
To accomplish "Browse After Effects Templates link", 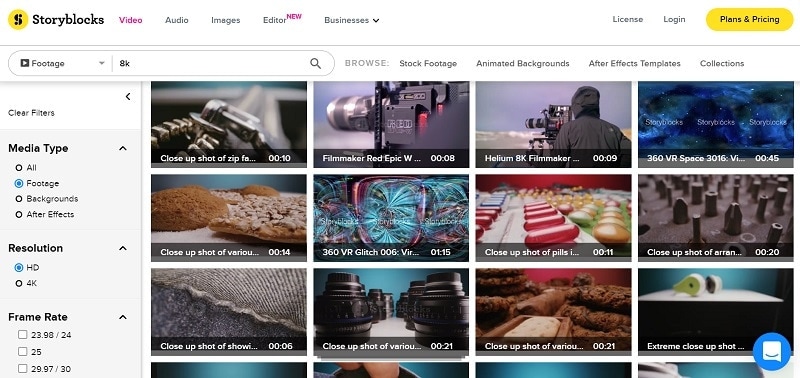I will click(634, 63).
